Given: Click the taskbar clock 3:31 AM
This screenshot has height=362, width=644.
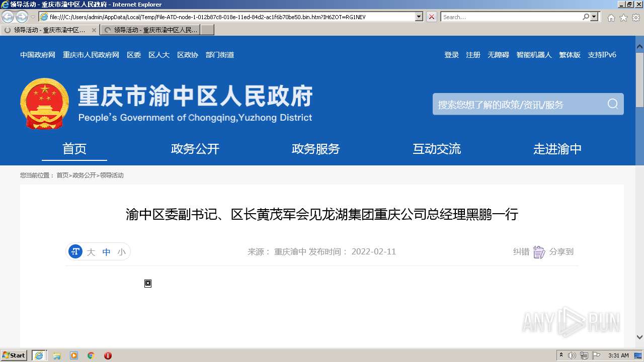Looking at the screenshot, I should pos(618,355).
